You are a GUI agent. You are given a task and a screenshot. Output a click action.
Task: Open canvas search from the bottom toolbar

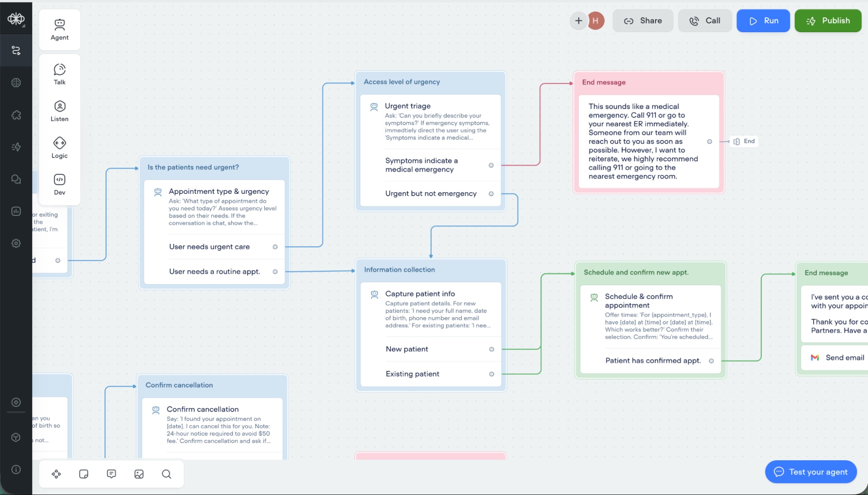point(166,474)
